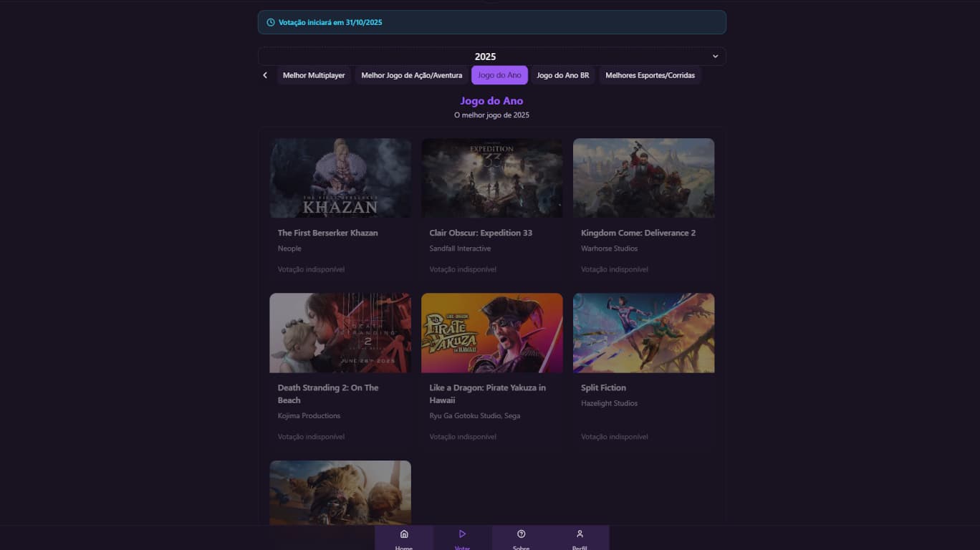Open the Death Stranding 2 cover image

coord(340,333)
